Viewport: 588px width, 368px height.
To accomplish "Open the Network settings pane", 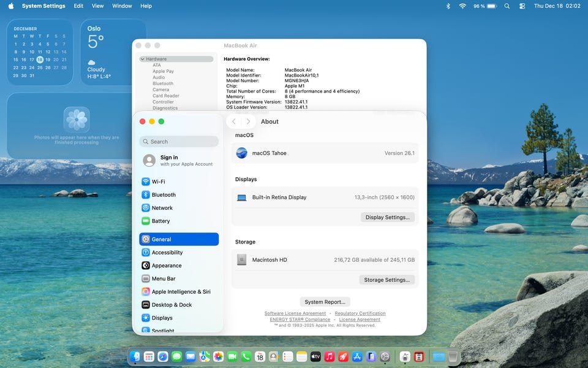I will [162, 208].
